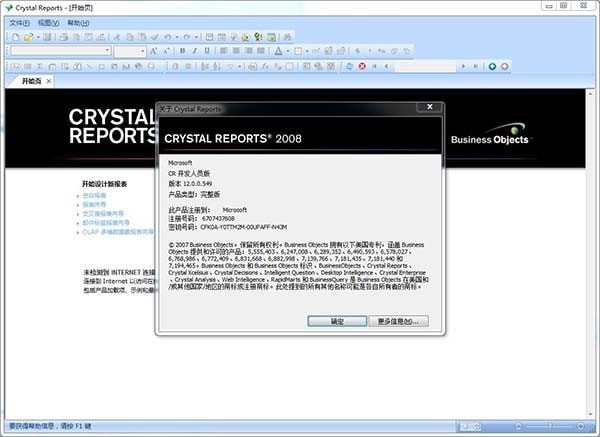Click the Redo arrow icon

click(x=187, y=37)
